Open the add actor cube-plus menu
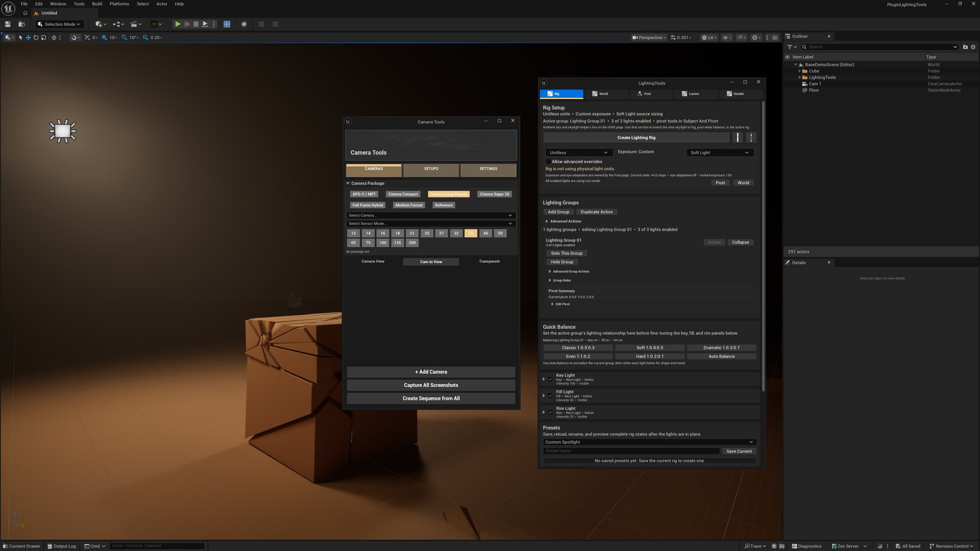 click(x=101, y=24)
